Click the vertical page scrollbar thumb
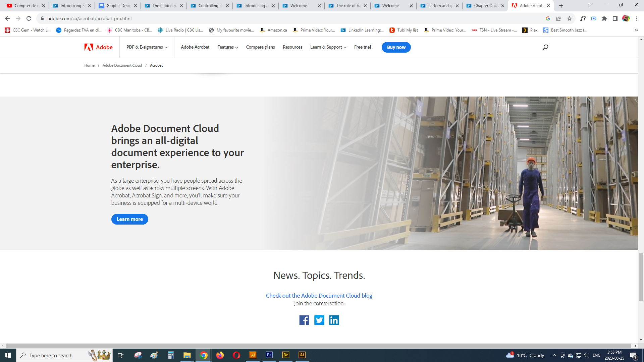Image resolution: width=644 pixels, height=362 pixels. (x=641, y=277)
